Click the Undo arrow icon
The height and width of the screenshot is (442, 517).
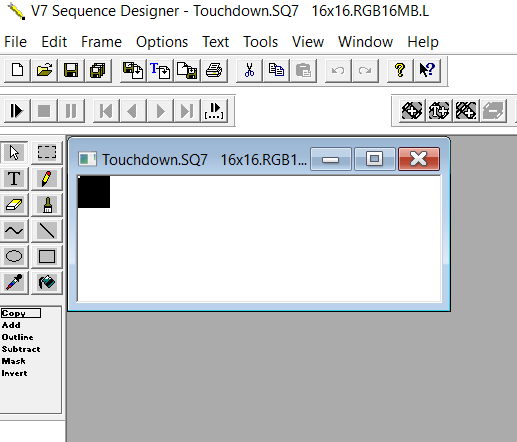click(338, 71)
